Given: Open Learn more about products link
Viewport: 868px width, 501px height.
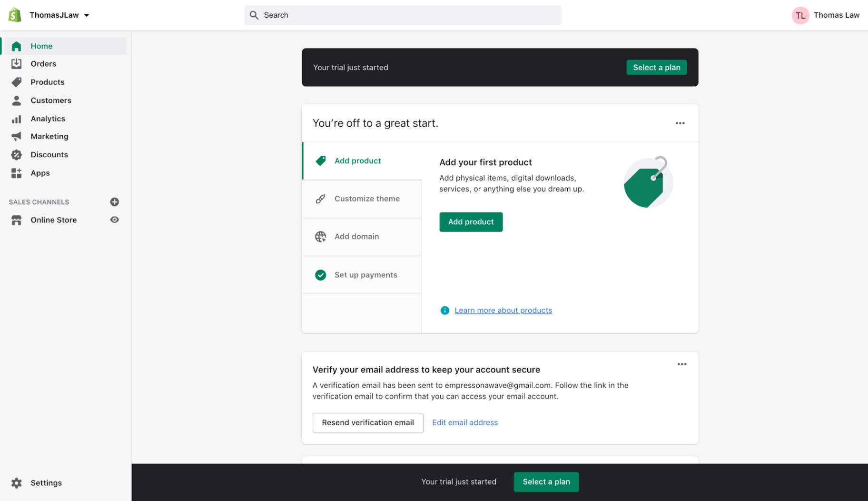Looking at the screenshot, I should pos(503,311).
